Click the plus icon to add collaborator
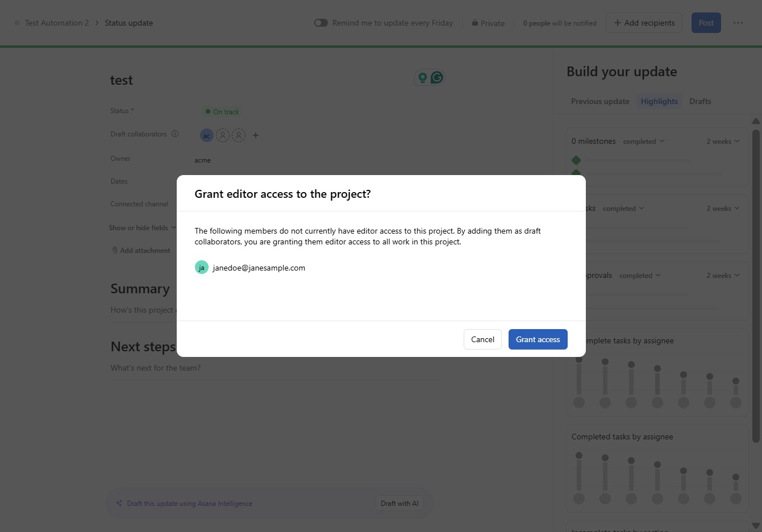 [x=256, y=135]
